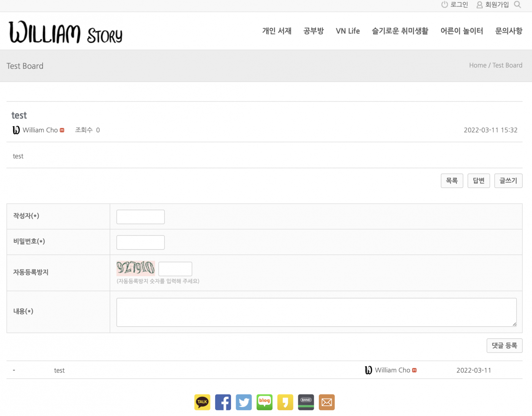This screenshot has height=416, width=532.
Task: Focus the 내용 comment textarea
Action: point(317,312)
